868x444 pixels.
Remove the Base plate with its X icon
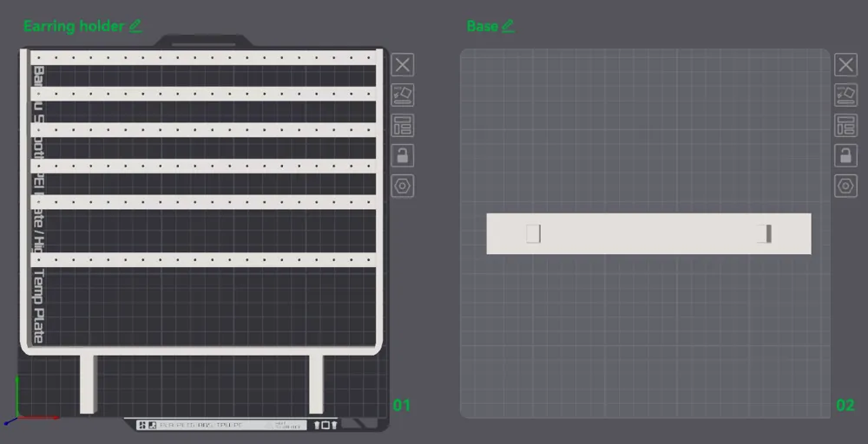coord(845,65)
